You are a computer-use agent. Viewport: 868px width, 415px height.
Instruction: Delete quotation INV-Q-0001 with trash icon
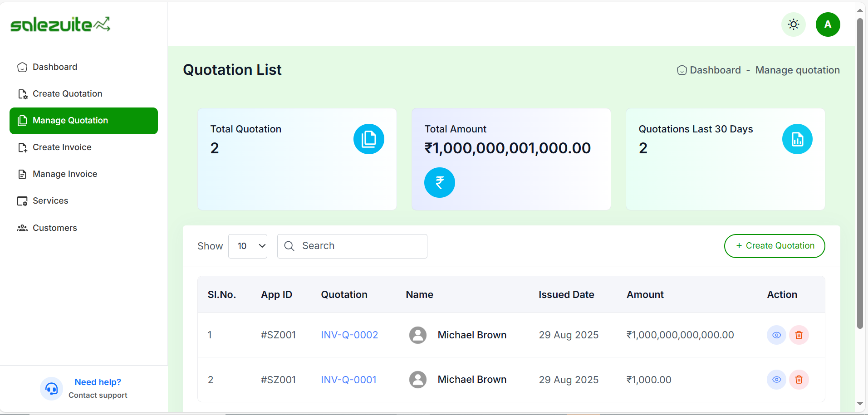click(799, 380)
